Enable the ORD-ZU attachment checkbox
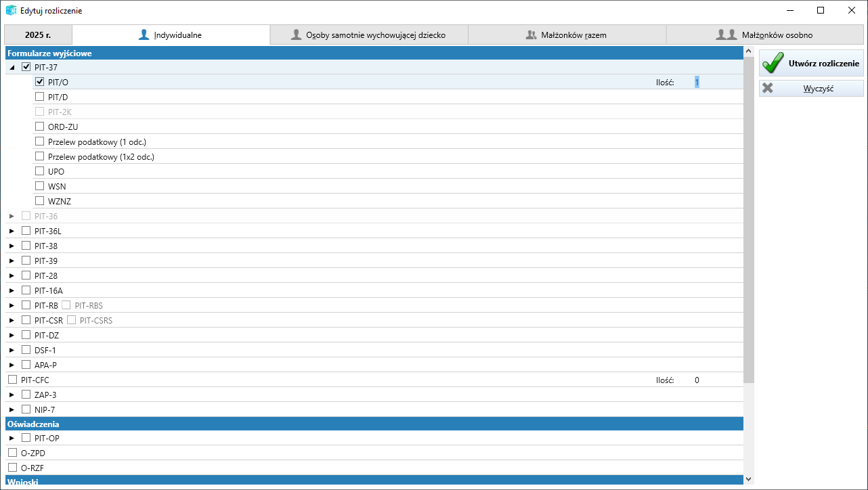This screenshot has width=868, height=490. (x=39, y=127)
